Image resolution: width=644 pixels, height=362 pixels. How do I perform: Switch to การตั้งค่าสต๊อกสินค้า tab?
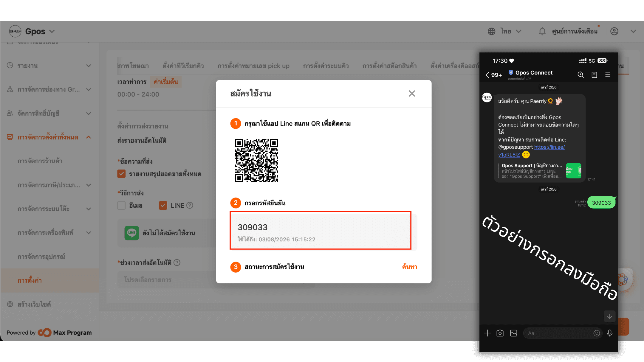[x=389, y=66]
